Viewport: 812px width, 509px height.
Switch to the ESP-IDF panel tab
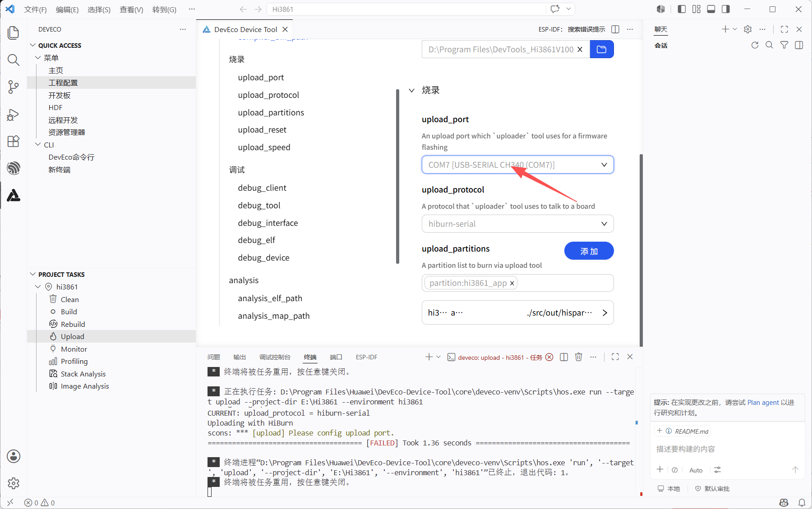(366, 357)
